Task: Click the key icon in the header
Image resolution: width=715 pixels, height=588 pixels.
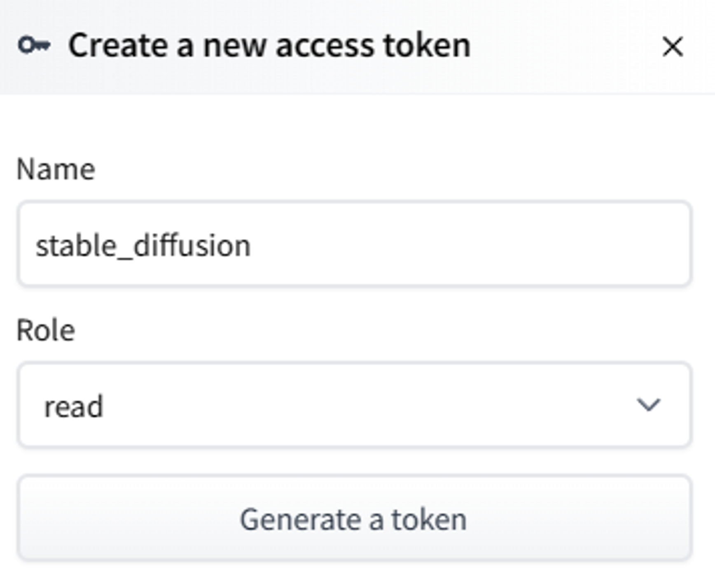Action: [x=34, y=45]
